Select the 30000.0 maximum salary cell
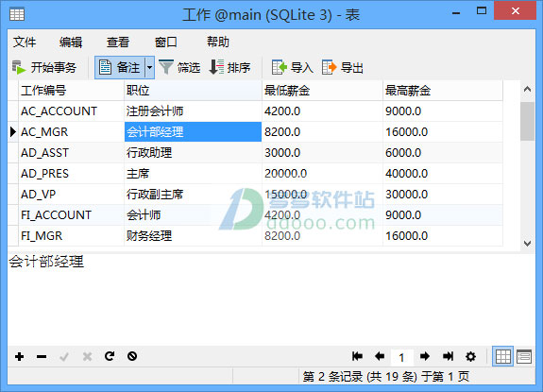Image resolution: width=543 pixels, height=392 pixels. coord(443,195)
